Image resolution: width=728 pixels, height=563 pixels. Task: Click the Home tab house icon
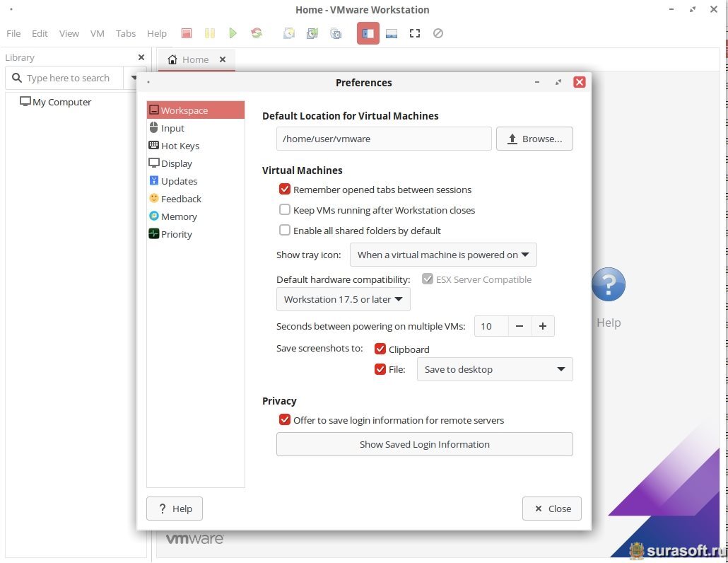[x=172, y=59]
